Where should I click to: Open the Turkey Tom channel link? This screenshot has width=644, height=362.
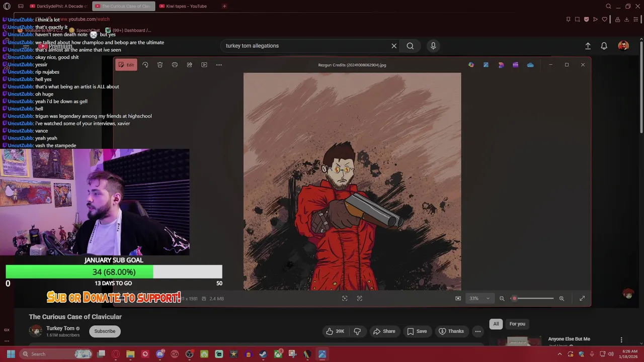point(60,328)
